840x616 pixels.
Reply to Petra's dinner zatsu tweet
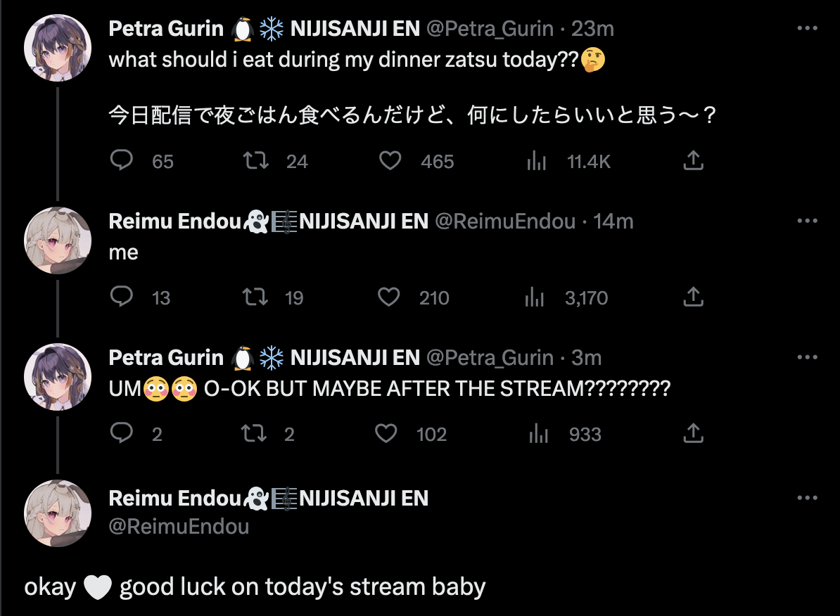pos(122,162)
